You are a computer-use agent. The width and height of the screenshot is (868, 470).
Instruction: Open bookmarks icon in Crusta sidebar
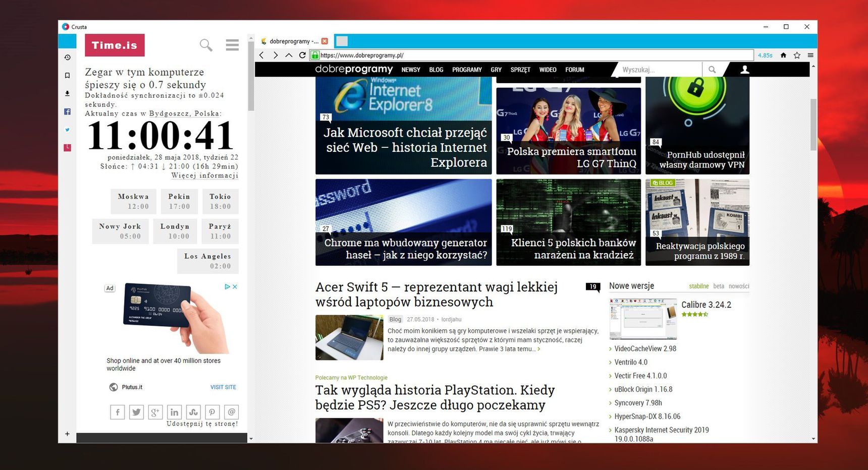(x=67, y=76)
